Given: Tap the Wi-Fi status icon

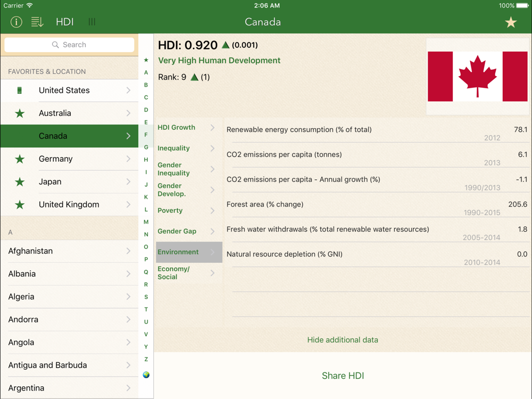Looking at the screenshot, I should (29, 5).
